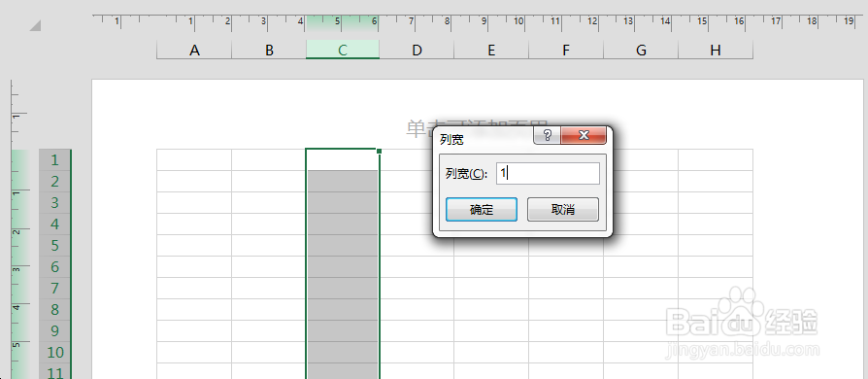868x379 pixels.
Task: Select row 6 header
Action: pos(54,267)
